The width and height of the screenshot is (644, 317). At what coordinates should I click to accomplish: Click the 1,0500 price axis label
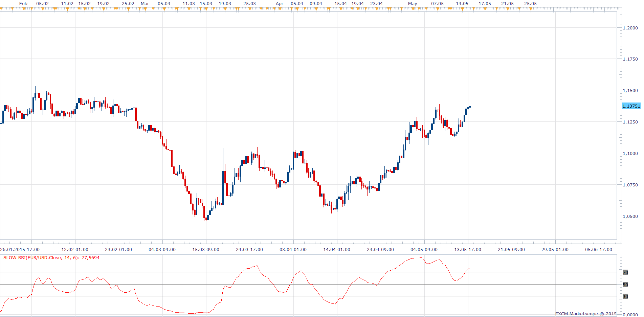tap(630, 216)
